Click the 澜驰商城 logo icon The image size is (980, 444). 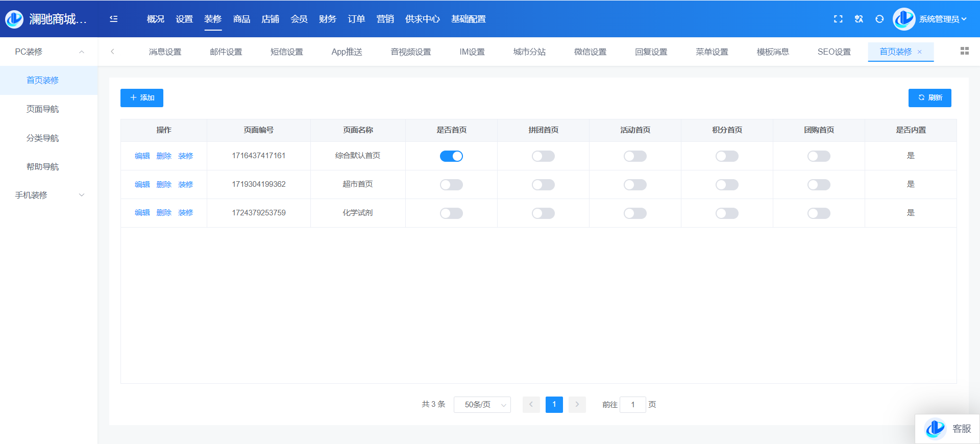click(x=14, y=19)
